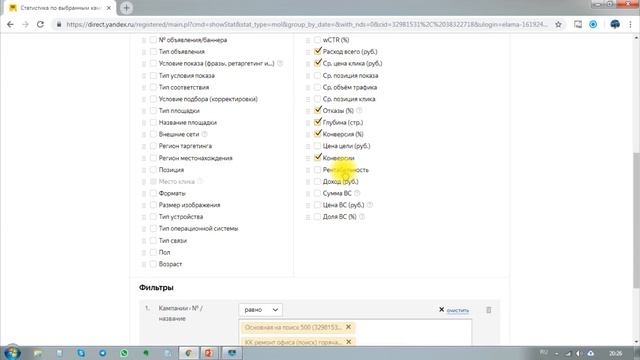
Task: Open Skype from the taskbar
Action: click(x=81, y=353)
